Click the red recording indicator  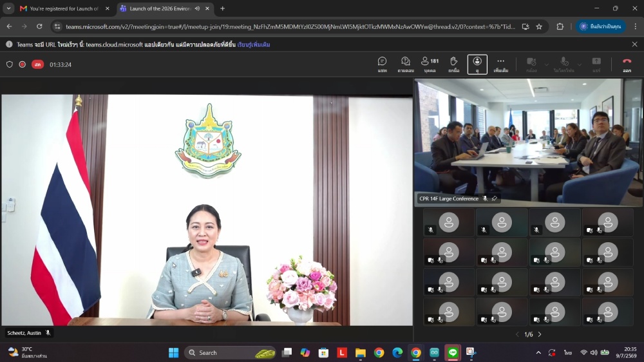click(x=22, y=64)
